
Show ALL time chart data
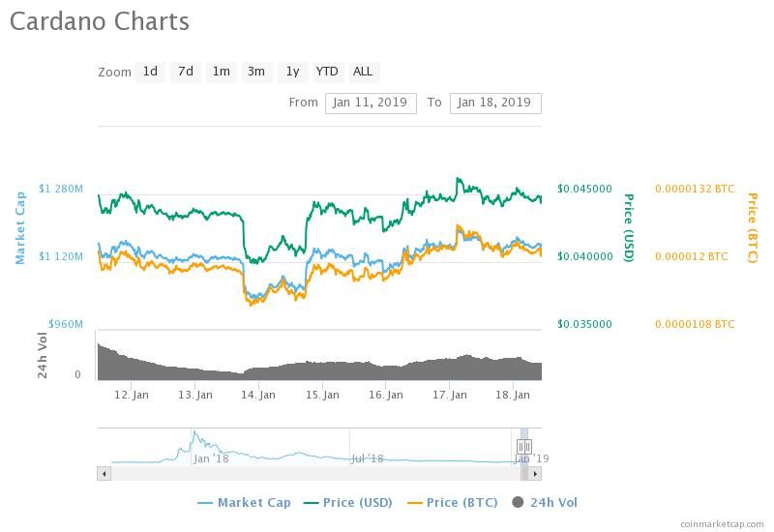point(363,72)
